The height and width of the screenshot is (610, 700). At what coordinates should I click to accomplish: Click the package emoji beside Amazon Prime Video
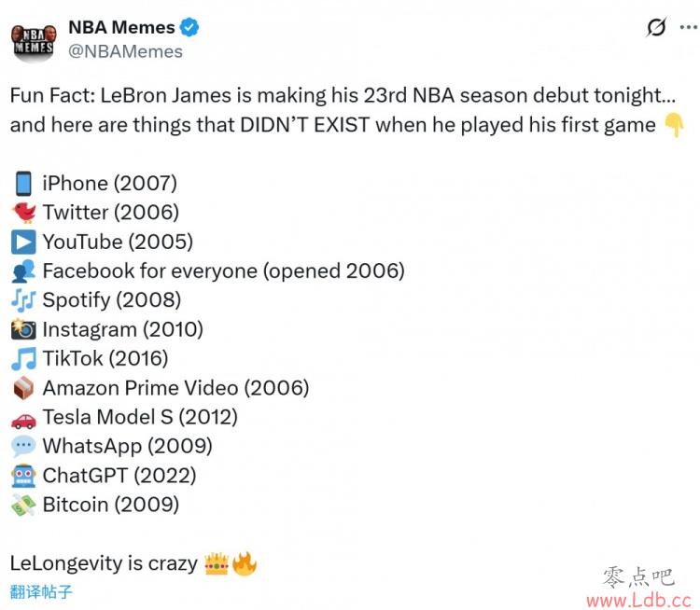click(x=23, y=388)
